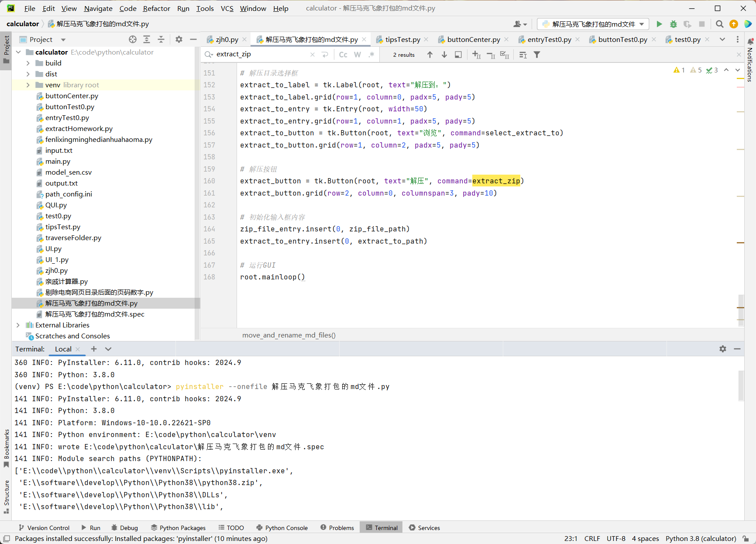Open run configuration dropdown
Viewport: 756px width, 544px height.
click(x=593, y=24)
